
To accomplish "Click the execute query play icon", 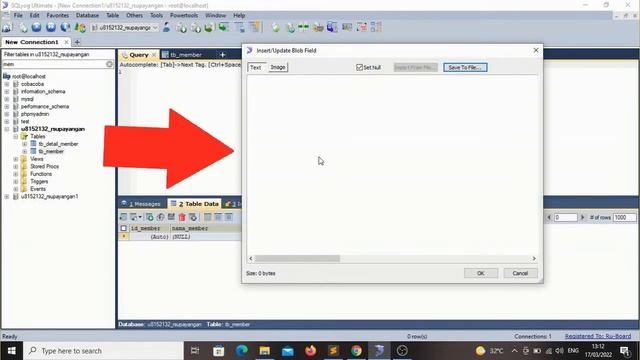I will pos(36,27).
